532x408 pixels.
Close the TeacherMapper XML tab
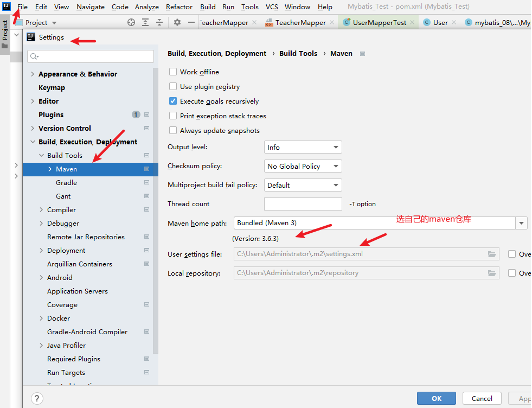point(332,22)
